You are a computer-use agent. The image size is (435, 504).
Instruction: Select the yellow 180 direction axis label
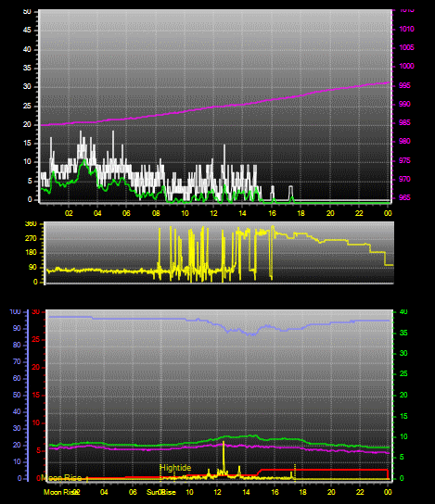click(31, 253)
